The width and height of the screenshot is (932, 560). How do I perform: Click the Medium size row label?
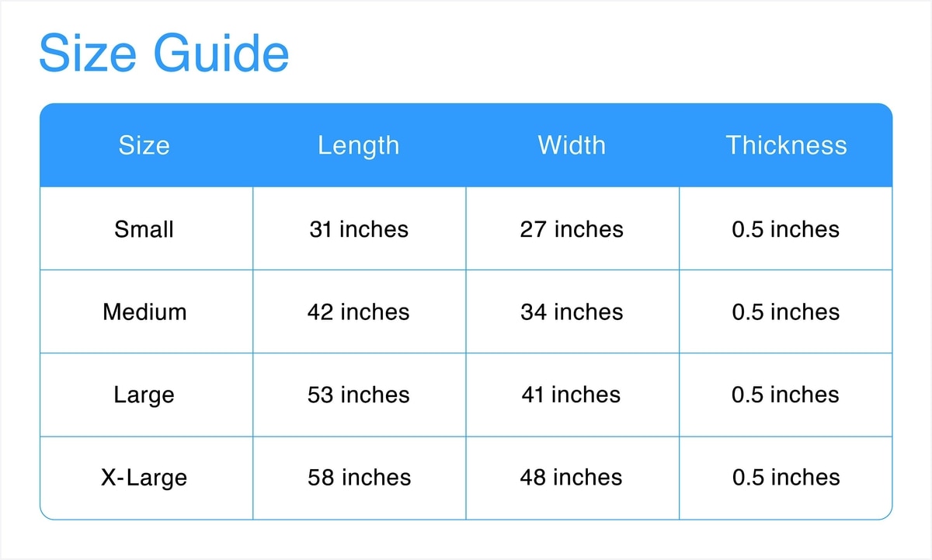pyautogui.click(x=144, y=312)
